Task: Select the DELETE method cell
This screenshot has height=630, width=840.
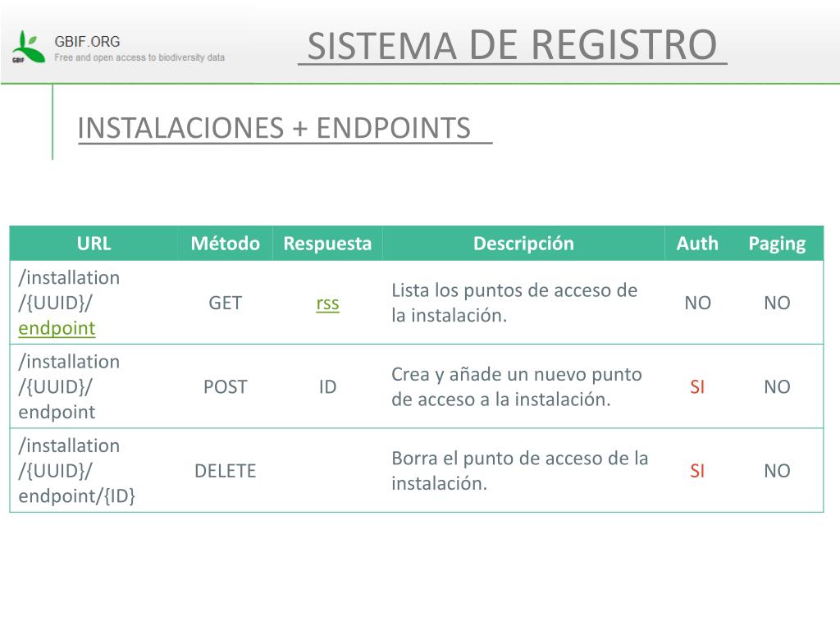Action: tap(225, 471)
